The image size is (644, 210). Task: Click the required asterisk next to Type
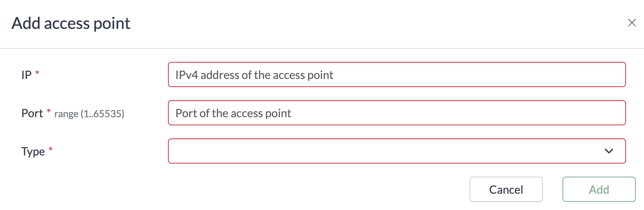51,149
